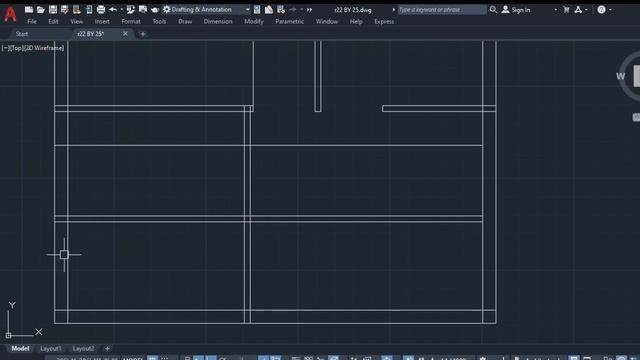The image size is (640, 360).
Task: Click the Save to Web & Mobile icon
Action: [89, 9]
